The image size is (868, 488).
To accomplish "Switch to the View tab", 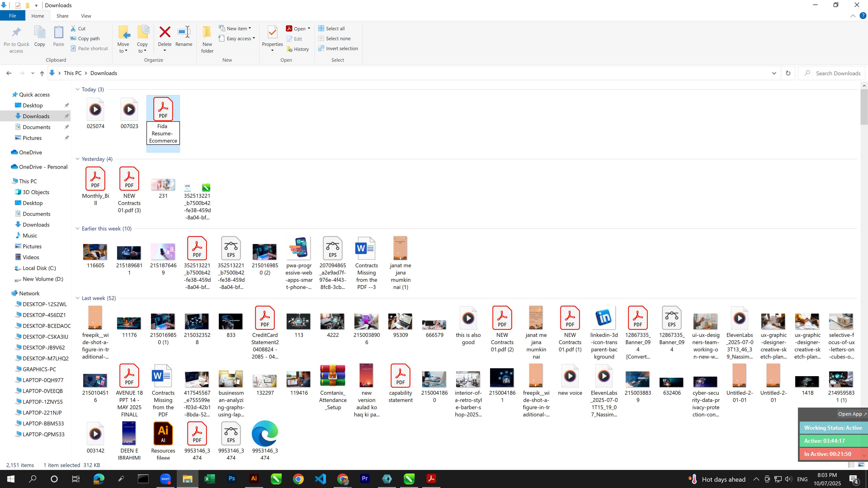I will (x=86, y=16).
